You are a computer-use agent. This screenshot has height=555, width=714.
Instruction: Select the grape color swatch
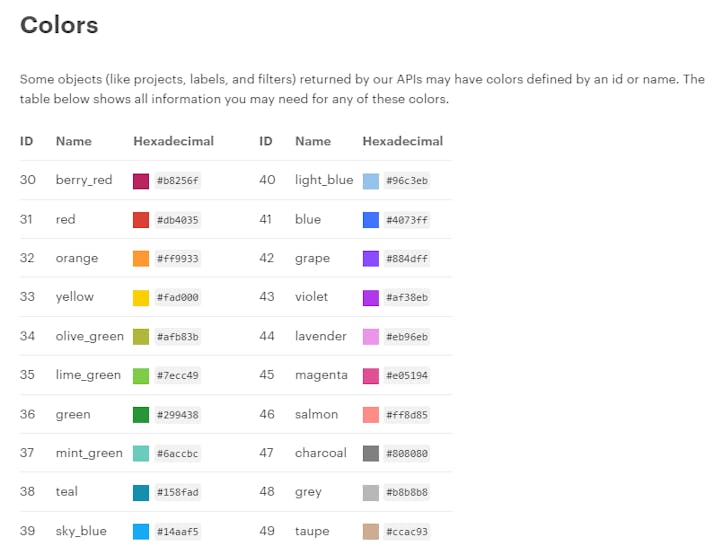coord(371,259)
